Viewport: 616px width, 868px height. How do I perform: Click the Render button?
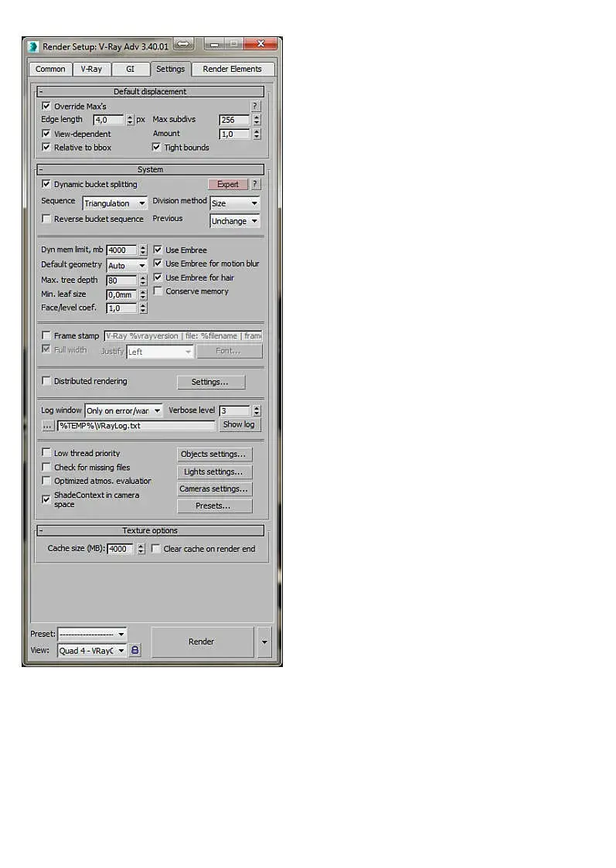pos(202,642)
